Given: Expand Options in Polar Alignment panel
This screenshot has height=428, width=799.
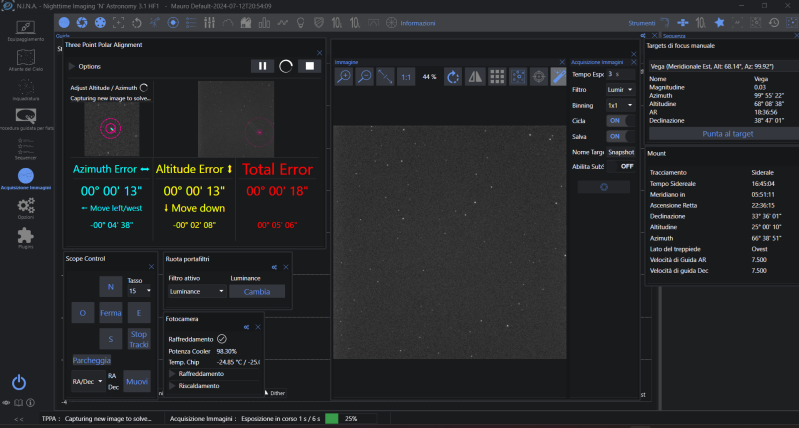Looking at the screenshot, I should (84, 66).
